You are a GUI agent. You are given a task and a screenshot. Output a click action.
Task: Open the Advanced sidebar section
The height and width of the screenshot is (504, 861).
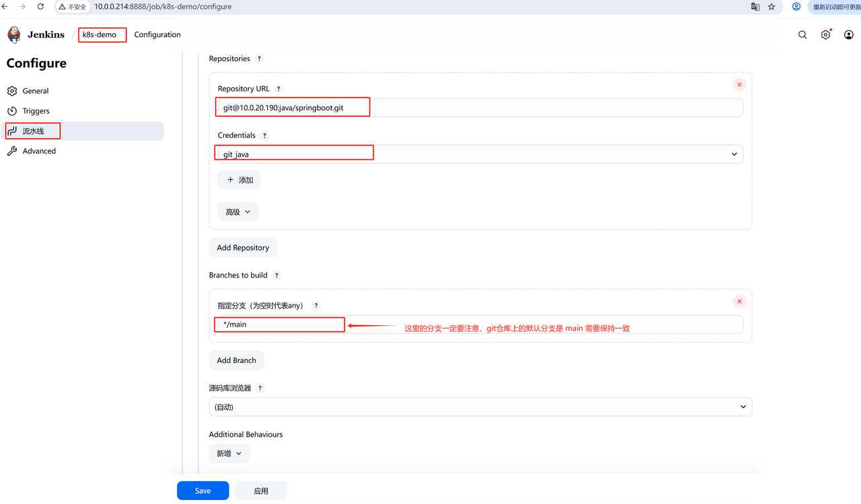(39, 151)
